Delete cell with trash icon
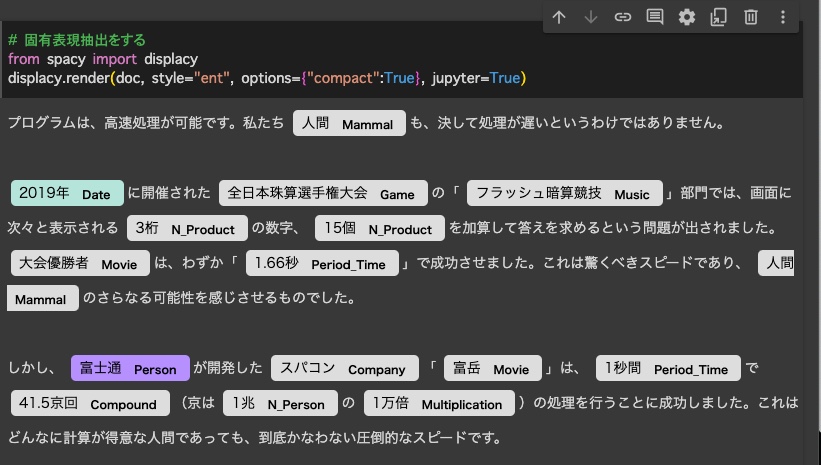 pyautogui.click(x=750, y=17)
